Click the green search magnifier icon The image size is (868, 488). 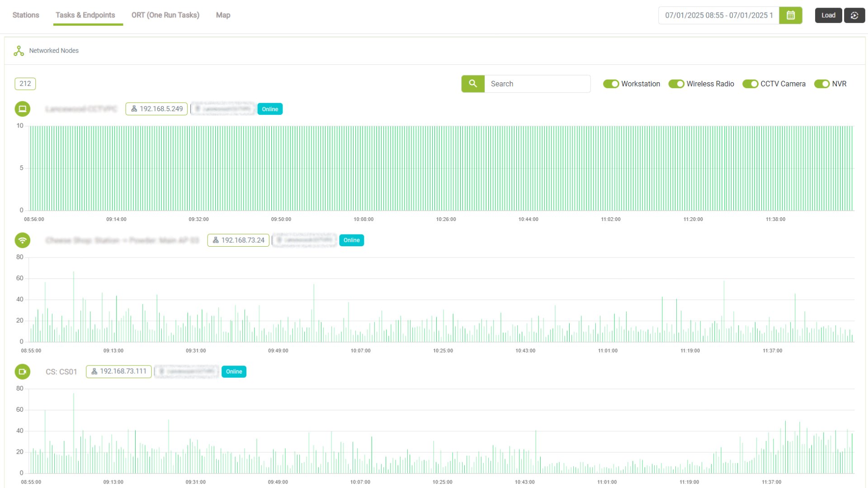tap(472, 84)
